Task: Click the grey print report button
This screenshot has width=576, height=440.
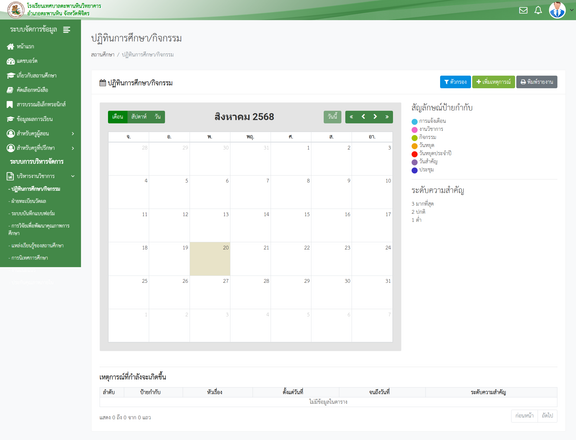Action: click(537, 82)
